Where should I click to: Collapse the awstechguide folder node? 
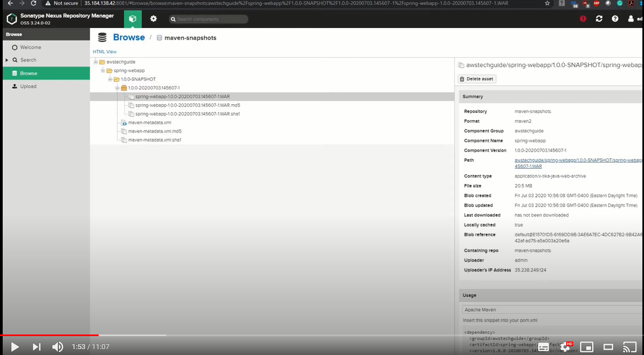coord(96,62)
